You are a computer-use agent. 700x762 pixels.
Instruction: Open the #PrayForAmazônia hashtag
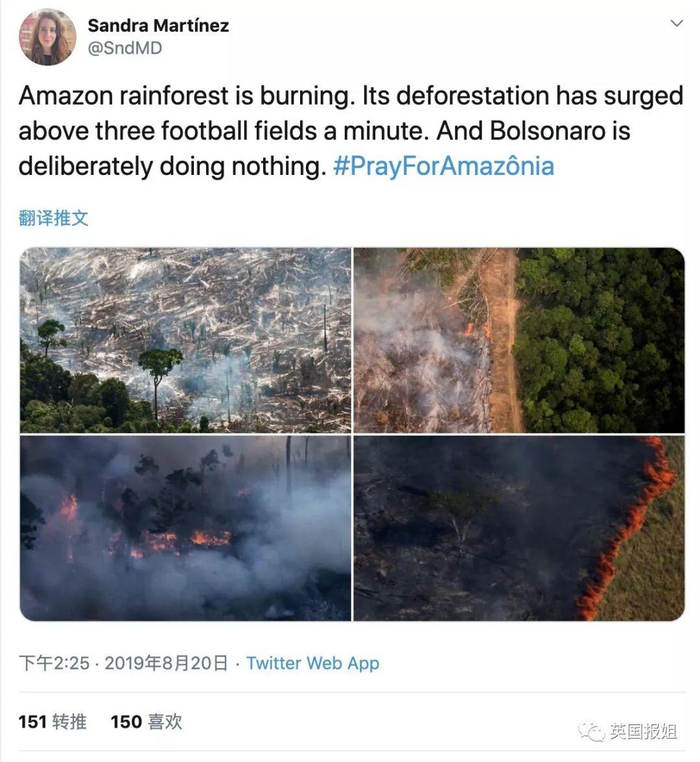444,165
